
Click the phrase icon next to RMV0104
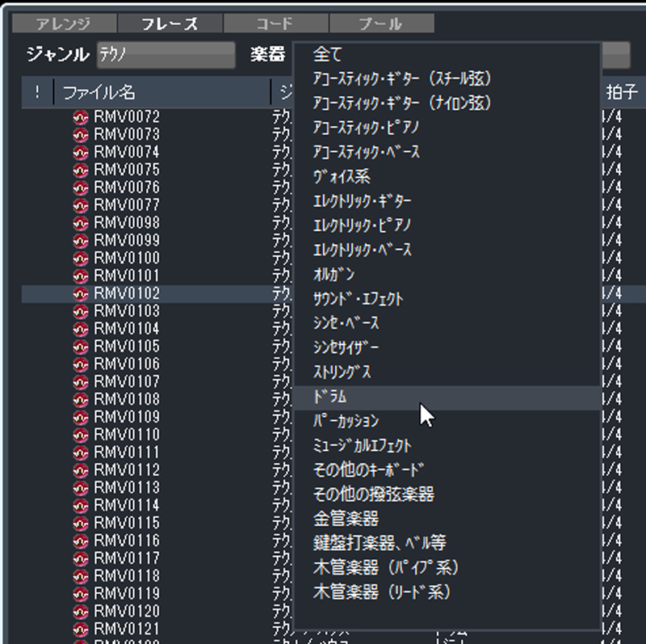click(x=80, y=329)
